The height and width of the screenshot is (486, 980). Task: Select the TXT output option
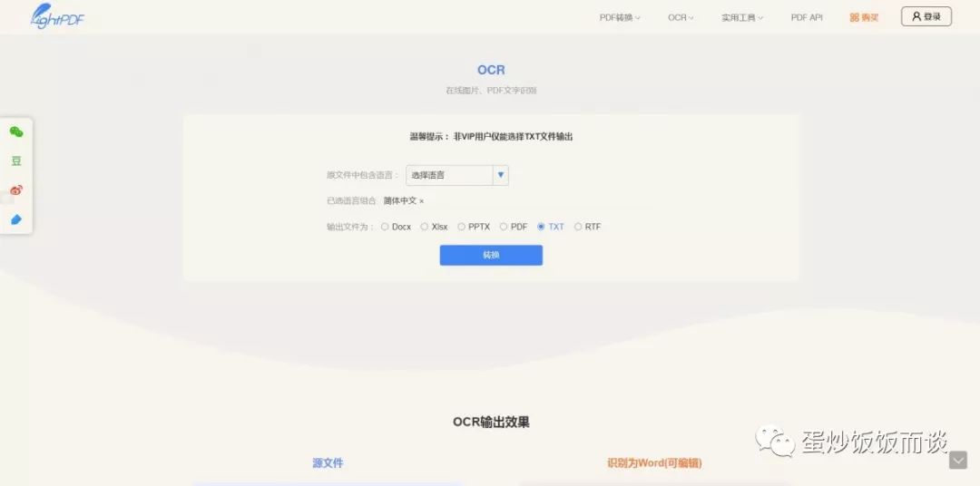click(542, 227)
